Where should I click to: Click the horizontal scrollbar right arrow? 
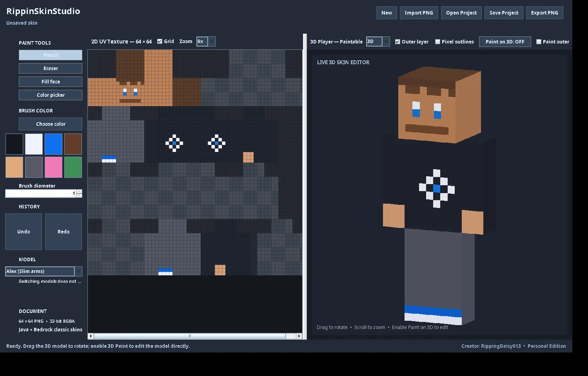coord(299,336)
